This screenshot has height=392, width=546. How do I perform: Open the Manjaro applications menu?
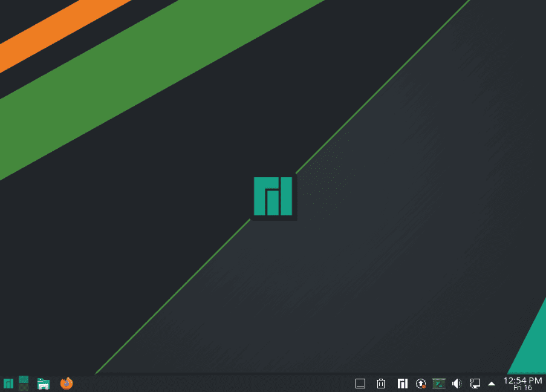click(8, 383)
